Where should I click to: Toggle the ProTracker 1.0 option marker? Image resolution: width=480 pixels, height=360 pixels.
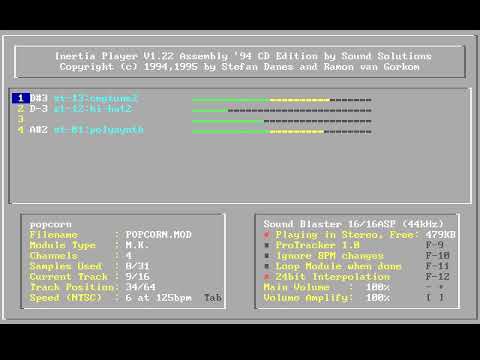click(x=267, y=245)
